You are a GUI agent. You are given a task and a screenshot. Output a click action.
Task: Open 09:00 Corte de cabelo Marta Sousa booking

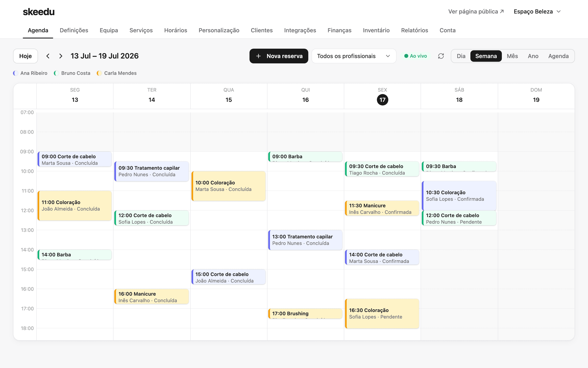75,159
